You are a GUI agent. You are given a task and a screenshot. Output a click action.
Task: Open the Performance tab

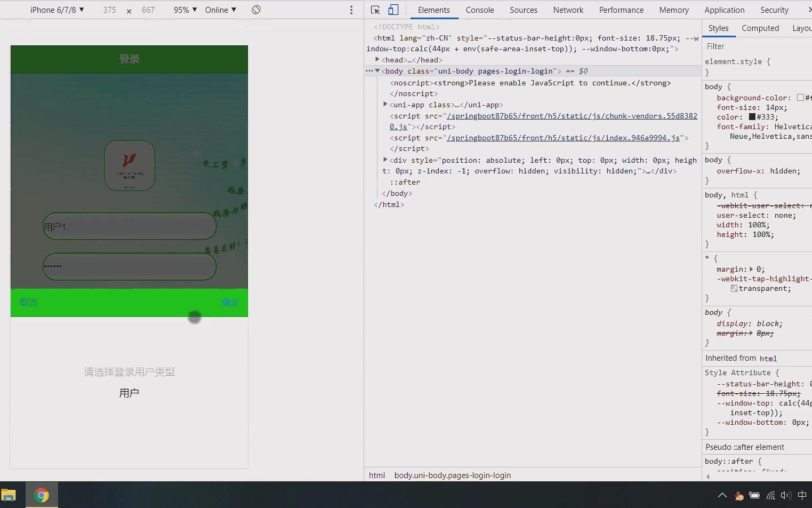(x=621, y=10)
